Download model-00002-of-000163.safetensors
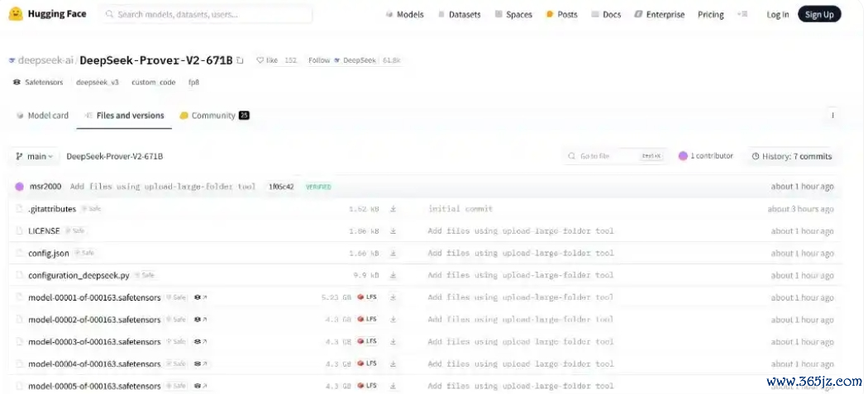Screen dimensions: 868x394 (393, 320)
